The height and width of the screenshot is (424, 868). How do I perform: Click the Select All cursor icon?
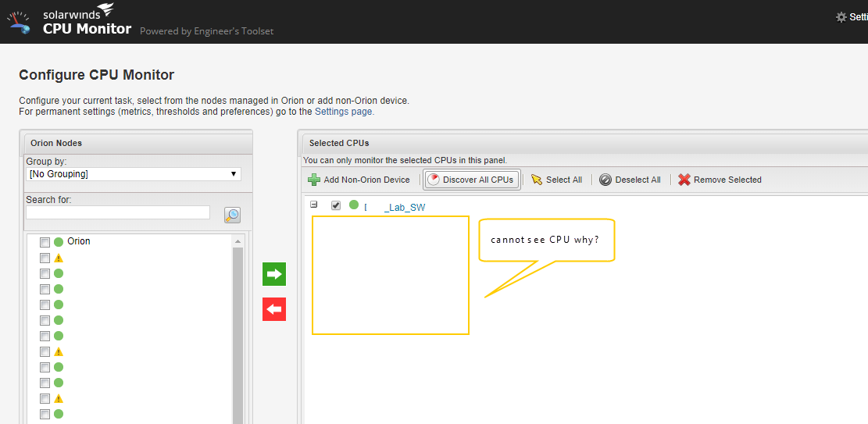(537, 180)
